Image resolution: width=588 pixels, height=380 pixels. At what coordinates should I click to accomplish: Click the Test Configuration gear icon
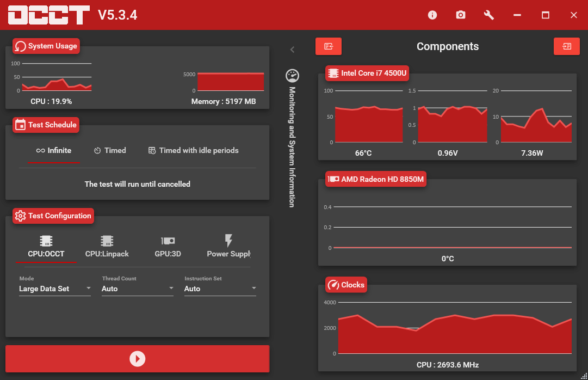click(21, 216)
